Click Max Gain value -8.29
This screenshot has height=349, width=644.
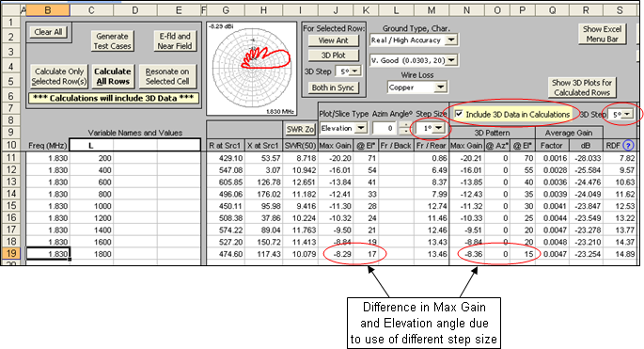336,254
